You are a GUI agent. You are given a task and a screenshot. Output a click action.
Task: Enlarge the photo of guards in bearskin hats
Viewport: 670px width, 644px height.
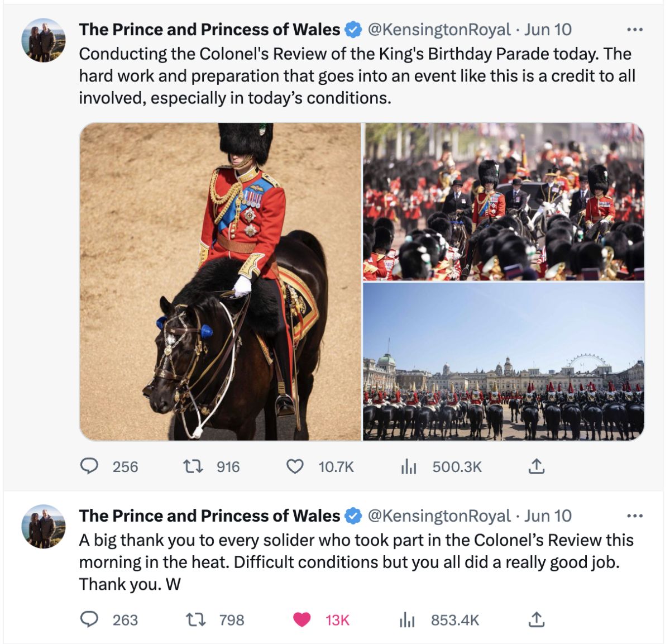point(504,202)
